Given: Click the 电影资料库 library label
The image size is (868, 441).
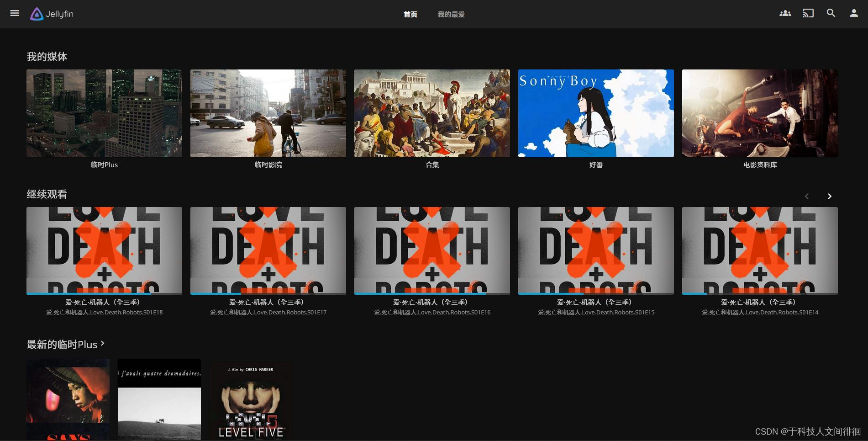Looking at the screenshot, I should (760, 165).
